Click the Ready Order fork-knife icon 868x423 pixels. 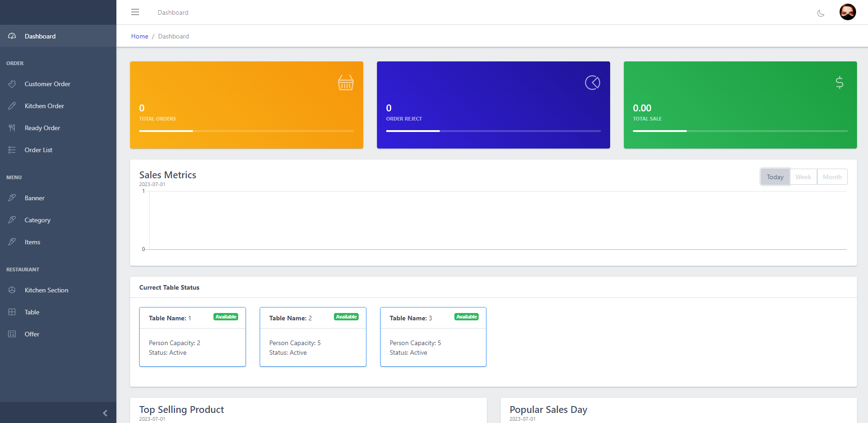click(x=12, y=128)
